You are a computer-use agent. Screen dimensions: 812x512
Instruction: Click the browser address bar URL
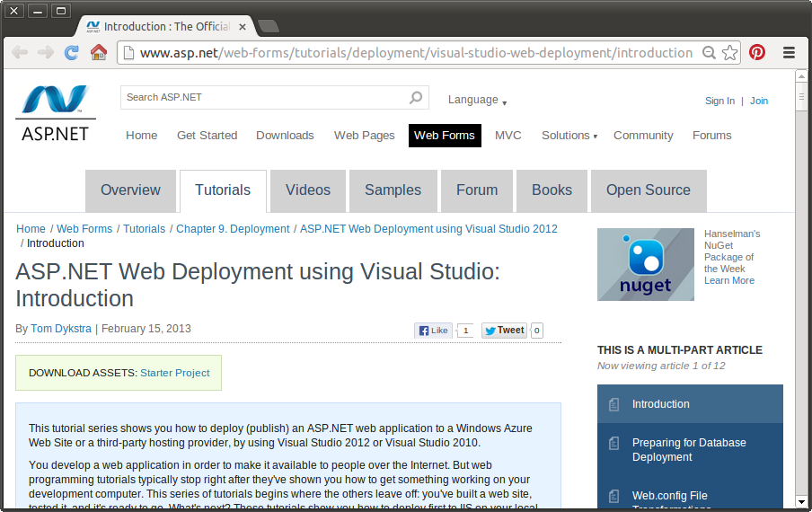point(417,53)
